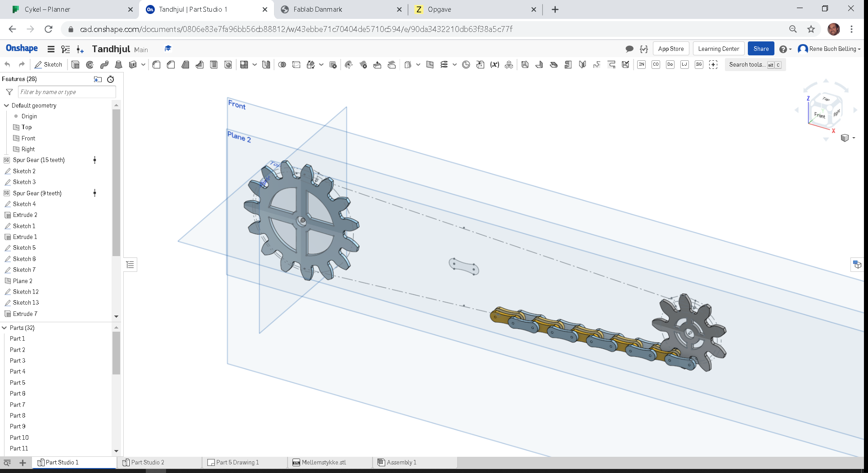The height and width of the screenshot is (473, 868).
Task: Select the Delete part tool
Action: [x=333, y=65]
